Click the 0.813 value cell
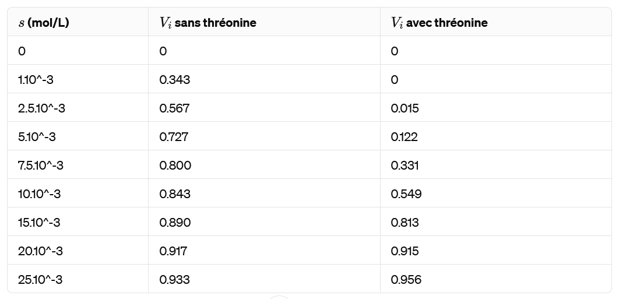Screen dimensions: 644x299 click(405, 223)
